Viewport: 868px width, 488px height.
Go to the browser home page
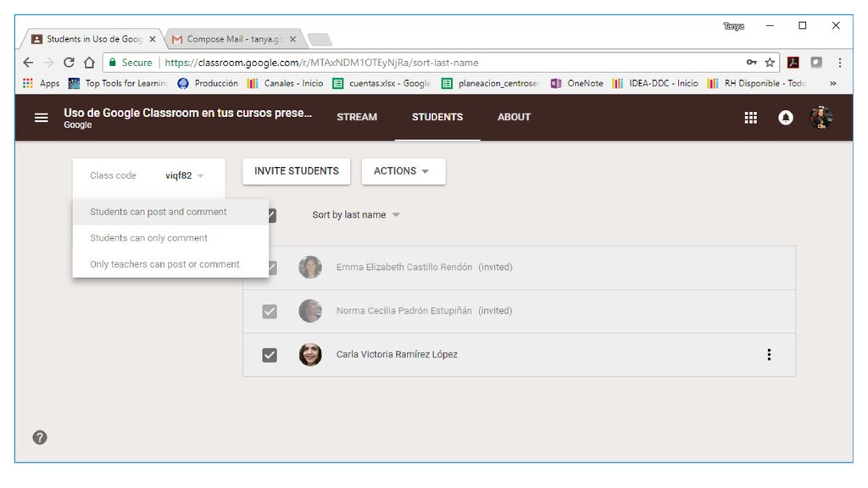pyautogui.click(x=89, y=63)
